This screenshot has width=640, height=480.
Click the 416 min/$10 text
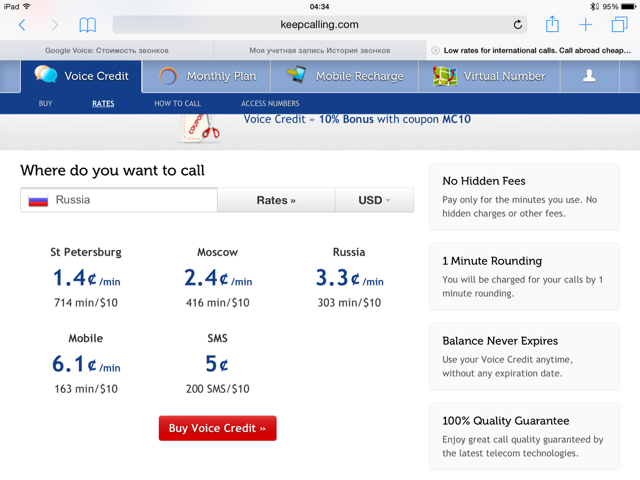(x=218, y=303)
